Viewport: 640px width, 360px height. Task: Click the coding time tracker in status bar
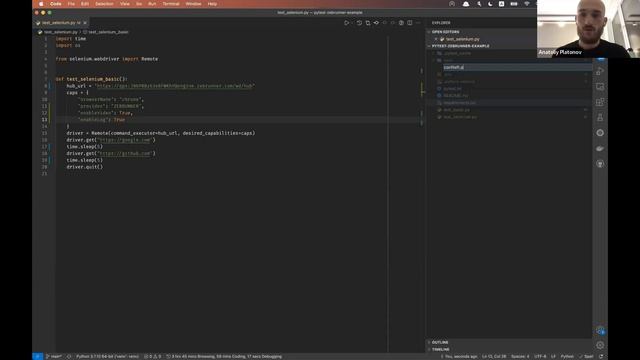click(224, 356)
